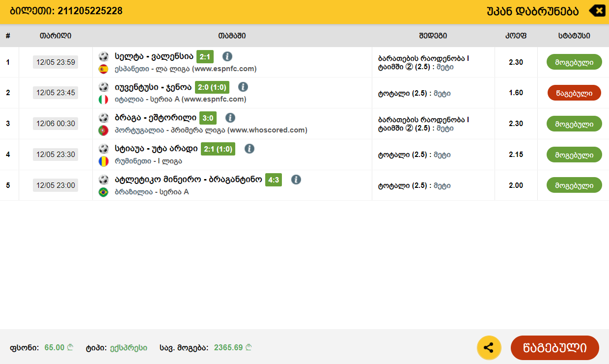Open info icon for ბრაგა - ეშტორილი match

(x=230, y=118)
